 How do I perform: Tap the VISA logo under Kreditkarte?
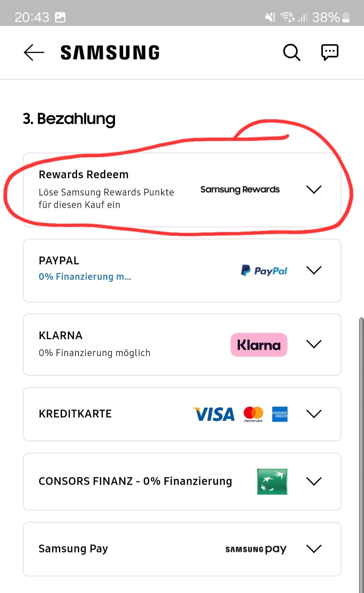[x=214, y=414]
